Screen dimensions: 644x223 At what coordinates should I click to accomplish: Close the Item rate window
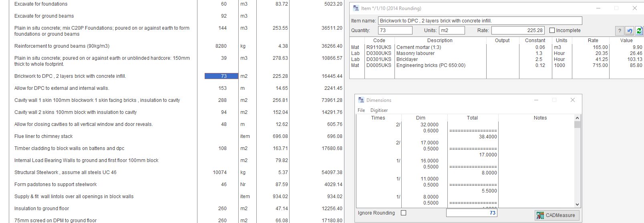(x=634, y=8)
